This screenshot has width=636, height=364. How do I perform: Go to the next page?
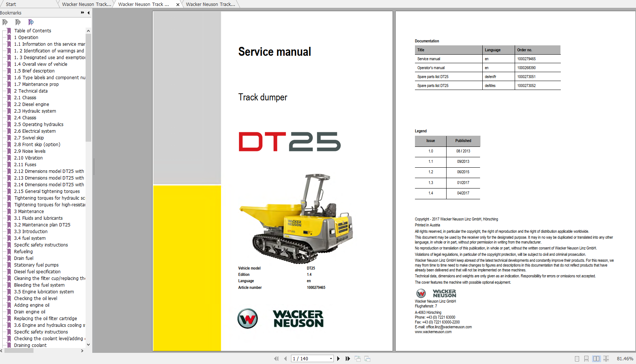pos(338,358)
